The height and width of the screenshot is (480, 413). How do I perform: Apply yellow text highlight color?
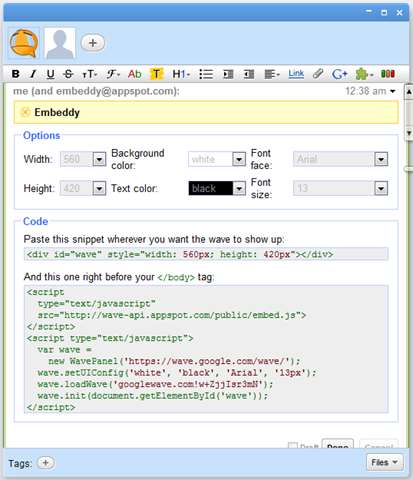pos(156,74)
